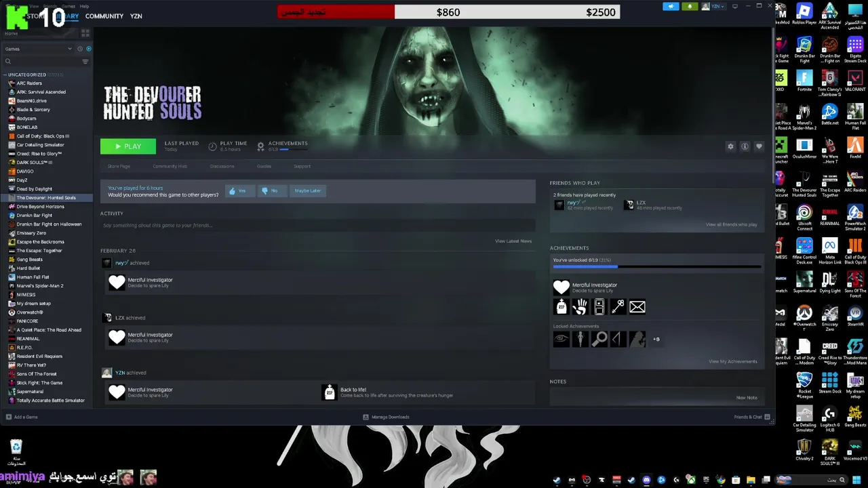
Task: Go to the Store Page link
Action: (x=119, y=166)
